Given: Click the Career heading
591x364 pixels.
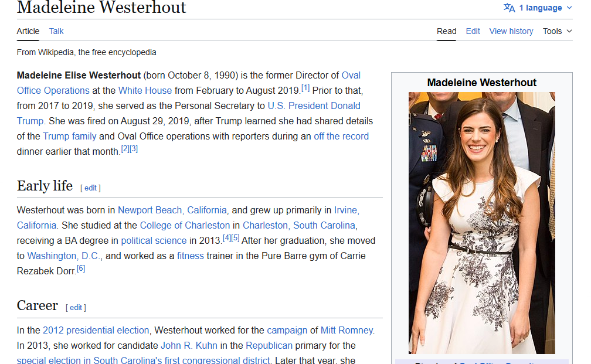Looking at the screenshot, I should point(38,305).
